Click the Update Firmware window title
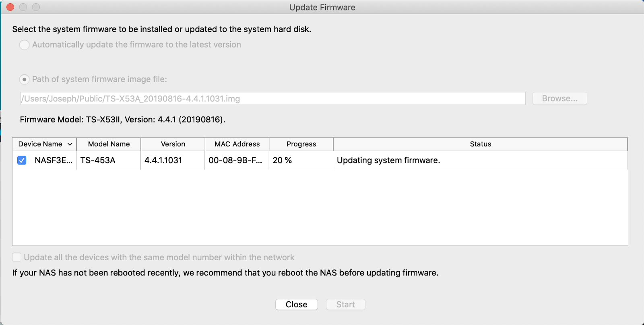The width and height of the screenshot is (644, 325). tap(322, 7)
